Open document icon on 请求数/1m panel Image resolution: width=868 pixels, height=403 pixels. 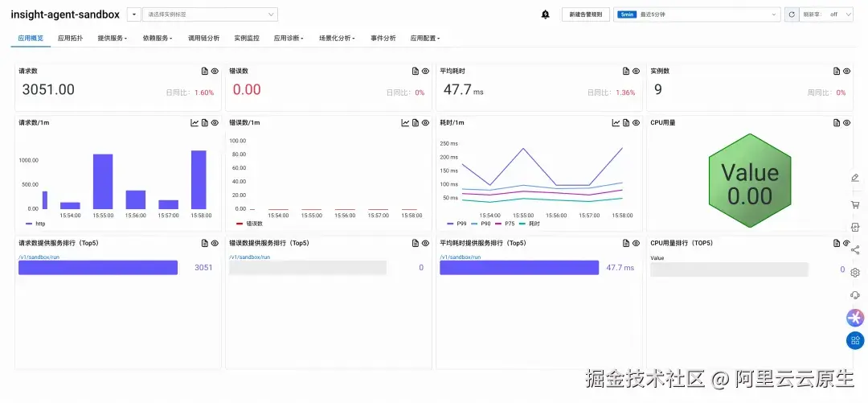(205, 122)
